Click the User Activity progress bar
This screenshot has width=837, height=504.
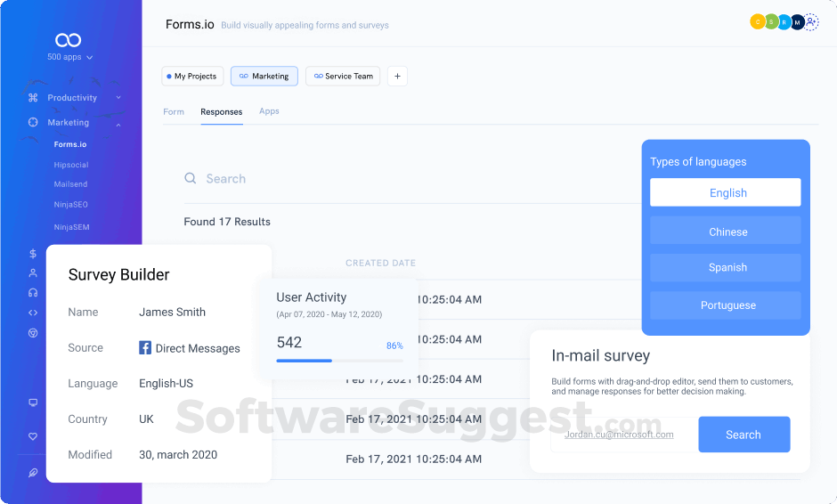339,361
